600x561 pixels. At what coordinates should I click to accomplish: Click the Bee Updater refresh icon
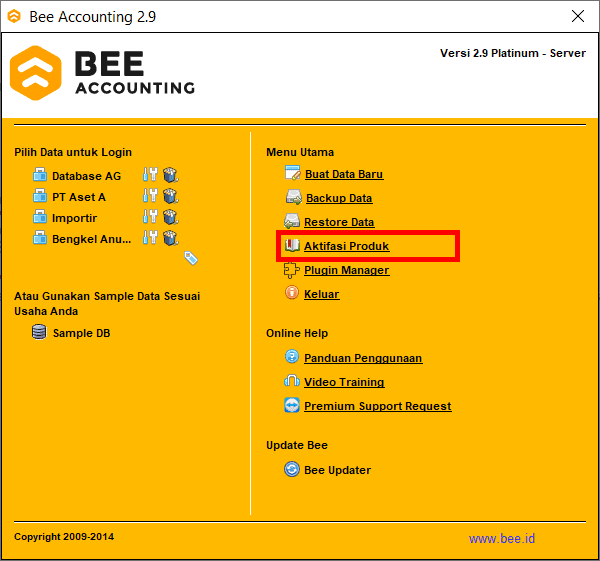(x=292, y=469)
